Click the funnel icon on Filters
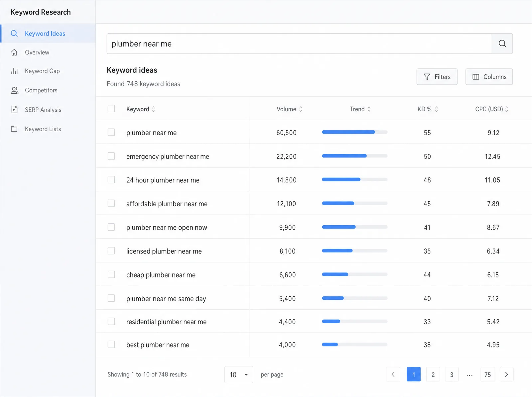The image size is (532, 397). [x=427, y=77]
